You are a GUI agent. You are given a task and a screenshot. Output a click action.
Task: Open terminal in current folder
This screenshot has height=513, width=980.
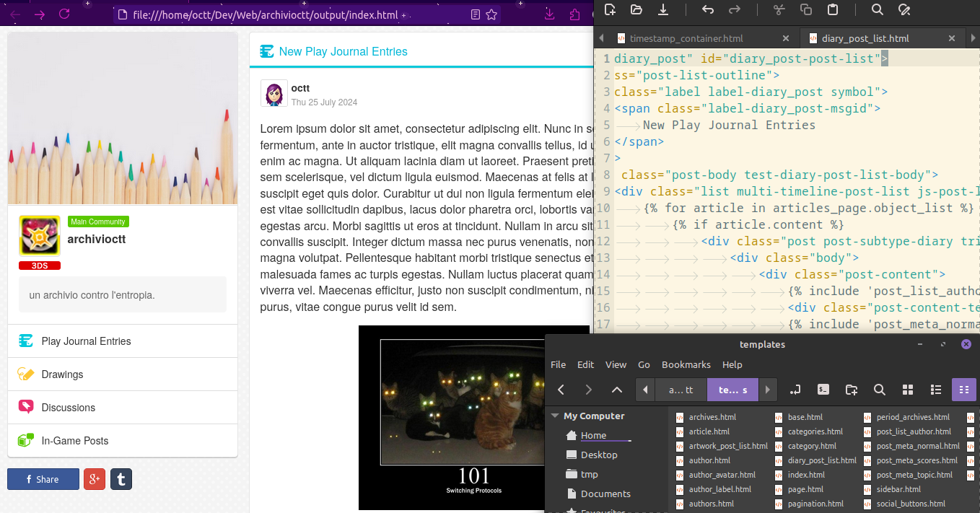[x=823, y=390]
